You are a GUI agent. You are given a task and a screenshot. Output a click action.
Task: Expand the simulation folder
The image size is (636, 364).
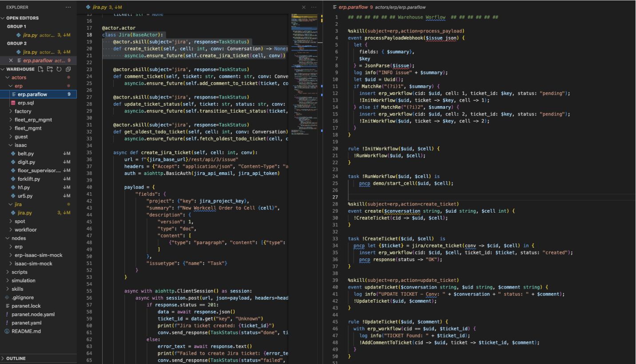pyautogui.click(x=8, y=281)
